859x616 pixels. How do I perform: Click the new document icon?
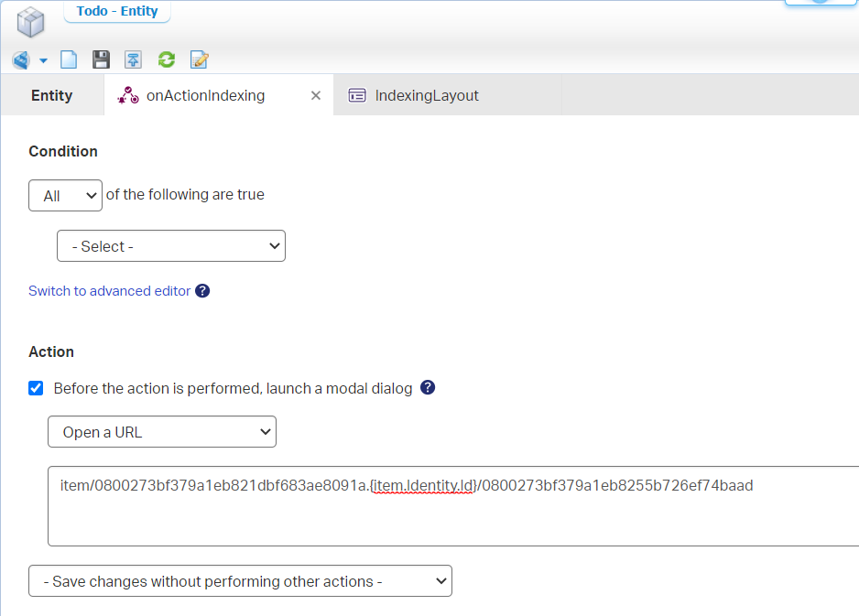[x=69, y=60]
